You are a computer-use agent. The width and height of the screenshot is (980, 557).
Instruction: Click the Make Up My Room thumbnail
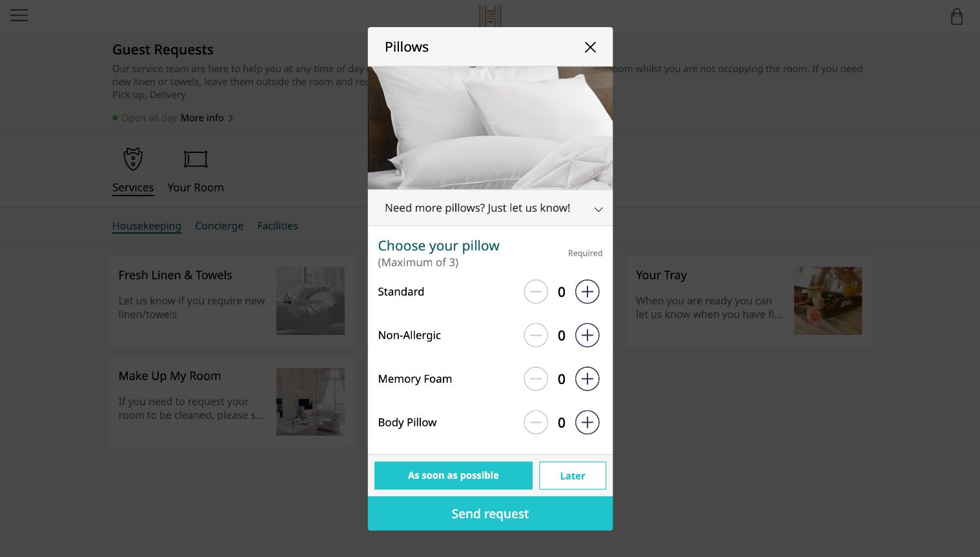311,401
